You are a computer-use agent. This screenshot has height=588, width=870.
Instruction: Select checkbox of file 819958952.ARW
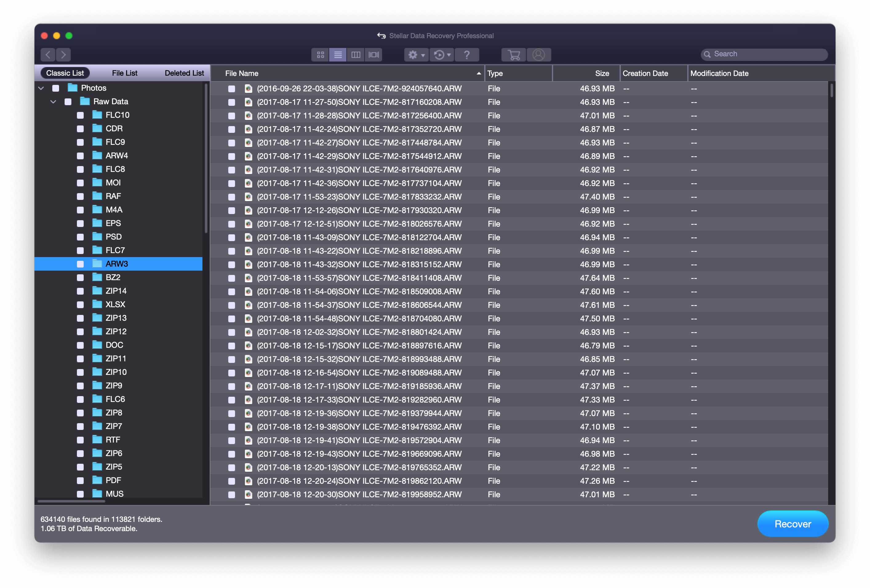point(232,495)
